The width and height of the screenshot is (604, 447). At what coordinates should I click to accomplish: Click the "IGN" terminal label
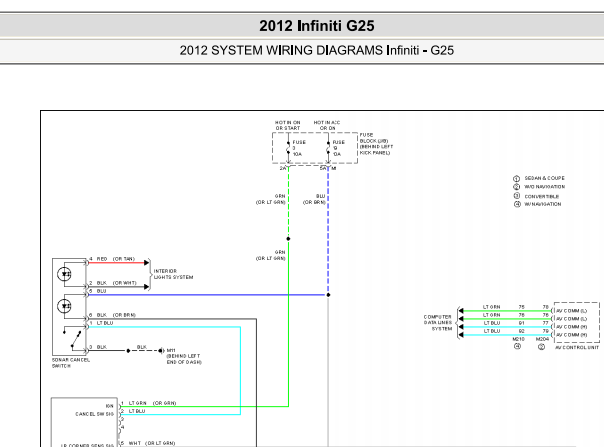click(x=110, y=406)
